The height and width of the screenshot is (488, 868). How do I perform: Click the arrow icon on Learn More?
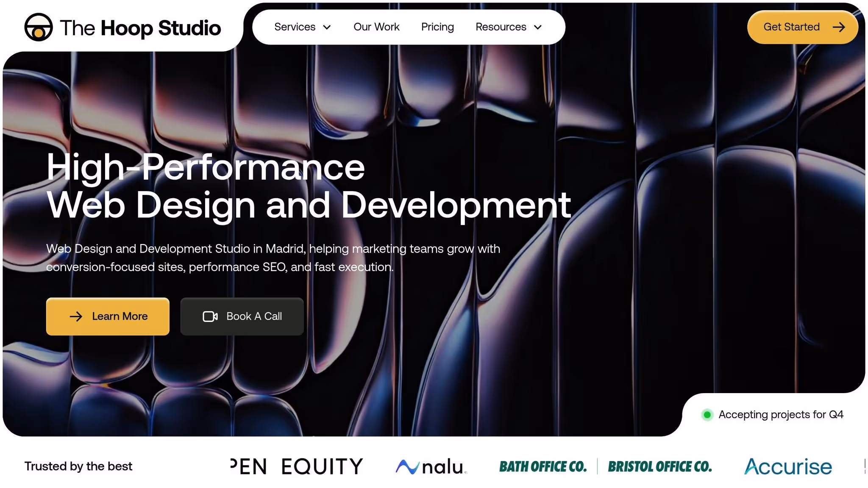pyautogui.click(x=76, y=316)
